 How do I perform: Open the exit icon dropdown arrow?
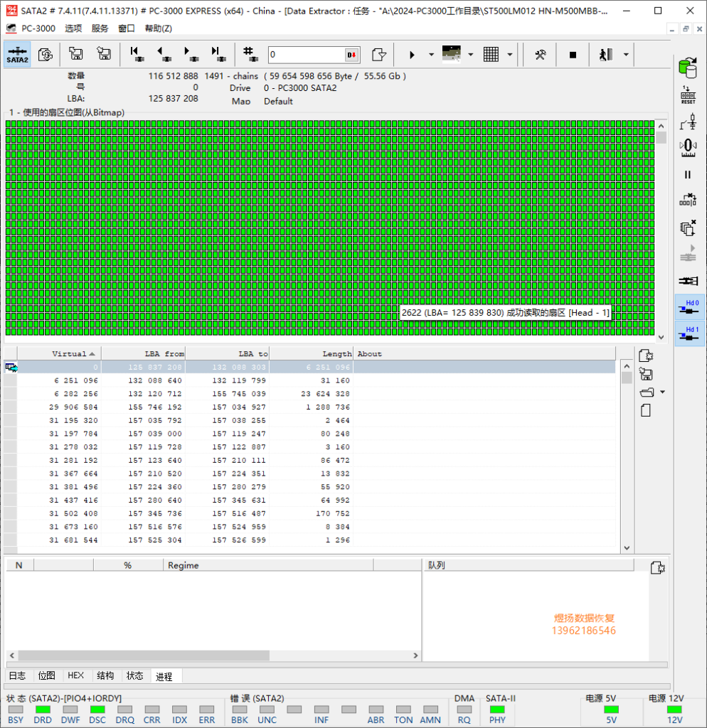coord(626,55)
